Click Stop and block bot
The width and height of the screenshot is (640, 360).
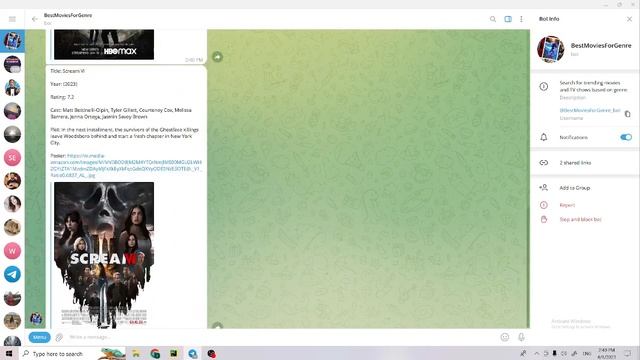[580, 219]
